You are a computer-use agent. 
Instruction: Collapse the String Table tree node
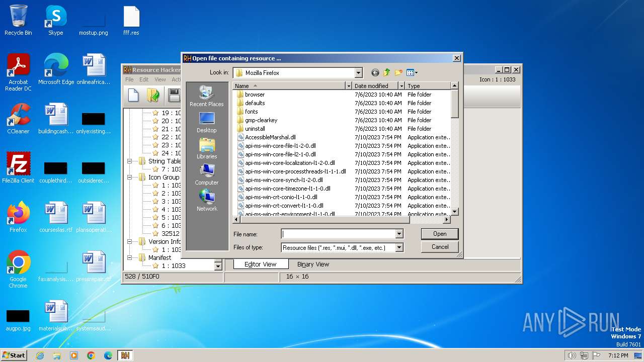[x=129, y=161]
